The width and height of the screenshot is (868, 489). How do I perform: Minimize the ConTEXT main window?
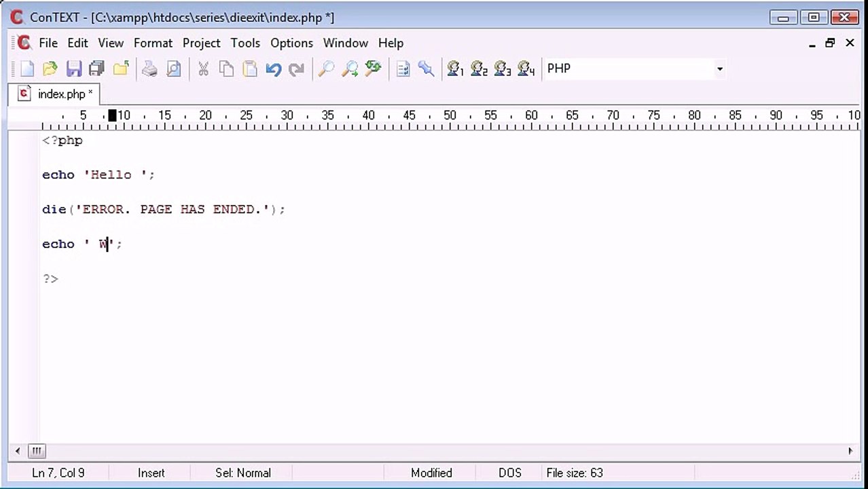783,18
